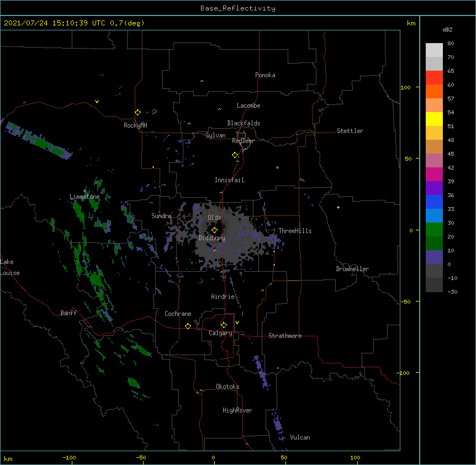This screenshot has width=476, height=465.
Task: Click the -30 value on dBZ legend
Action: (x=452, y=292)
